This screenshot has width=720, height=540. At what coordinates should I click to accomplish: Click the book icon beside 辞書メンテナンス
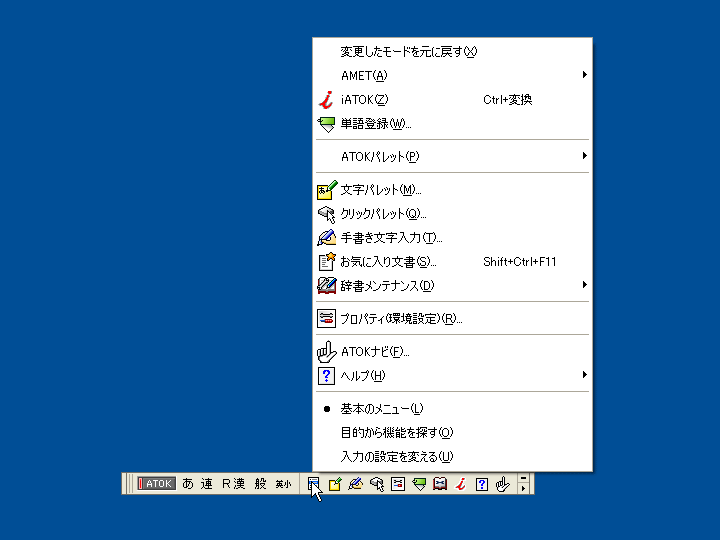(327, 286)
